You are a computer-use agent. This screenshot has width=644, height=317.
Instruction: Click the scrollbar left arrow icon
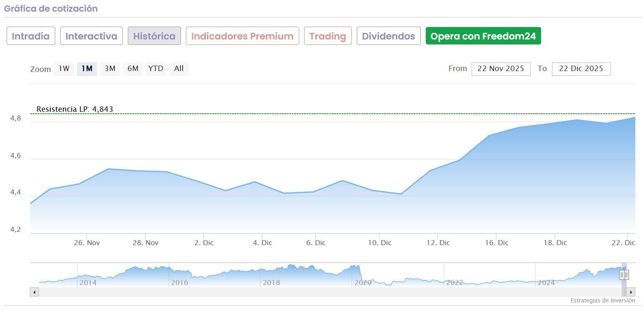[34, 292]
